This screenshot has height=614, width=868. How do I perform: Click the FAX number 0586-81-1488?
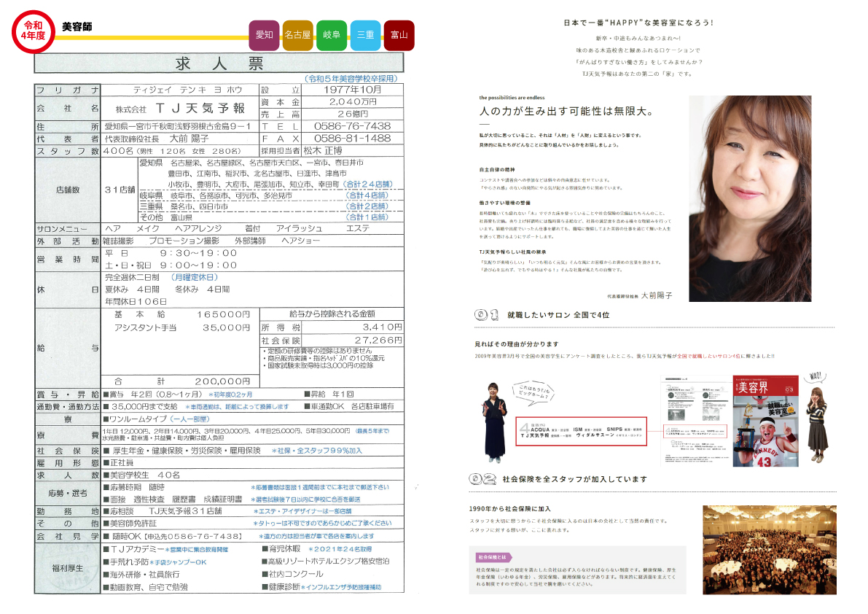point(352,139)
